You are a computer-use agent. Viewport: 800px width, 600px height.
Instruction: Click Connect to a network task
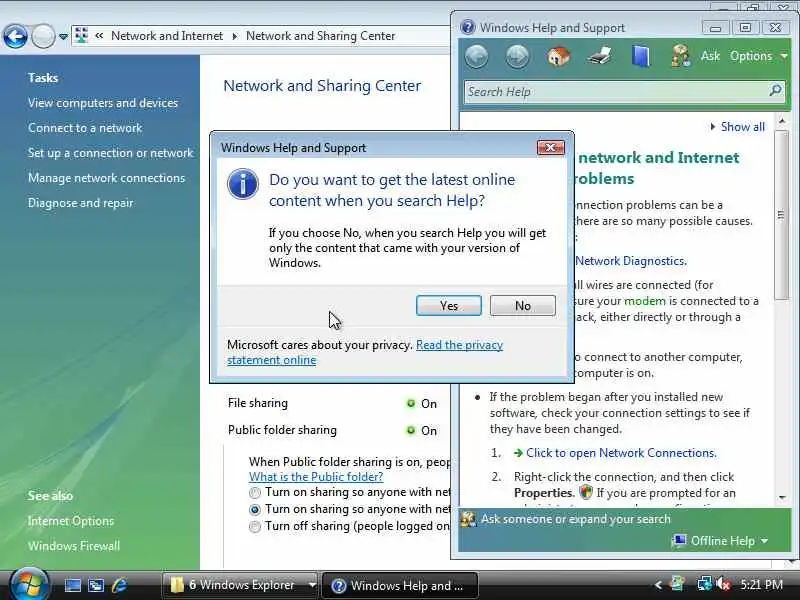[x=85, y=128]
